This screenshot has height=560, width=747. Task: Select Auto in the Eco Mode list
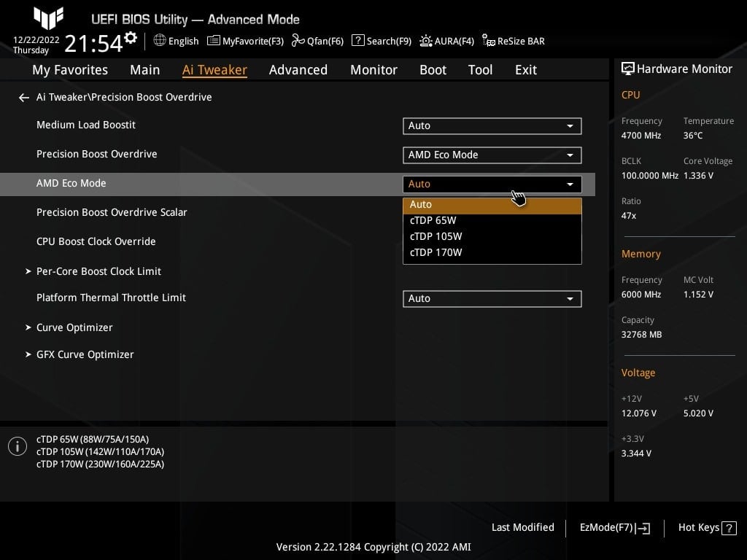(x=492, y=206)
